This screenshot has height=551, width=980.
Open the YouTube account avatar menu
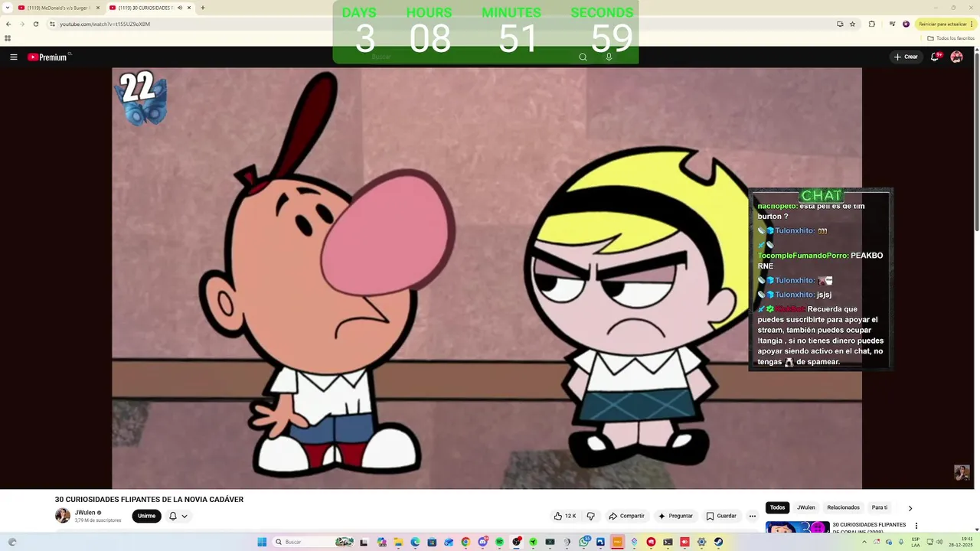point(956,57)
